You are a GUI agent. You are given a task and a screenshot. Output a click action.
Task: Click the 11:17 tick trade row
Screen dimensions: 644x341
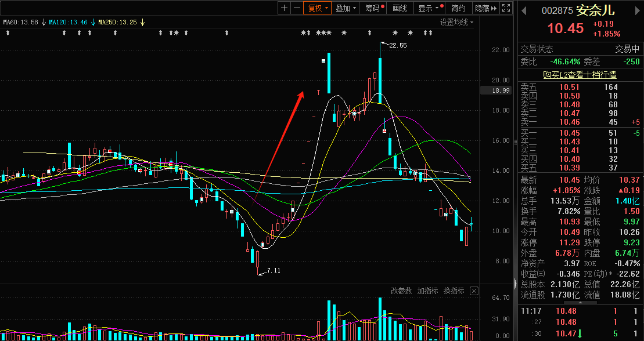click(580, 311)
